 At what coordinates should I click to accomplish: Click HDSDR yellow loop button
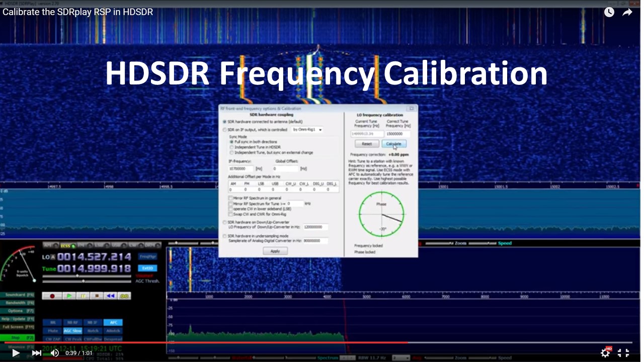(x=125, y=296)
